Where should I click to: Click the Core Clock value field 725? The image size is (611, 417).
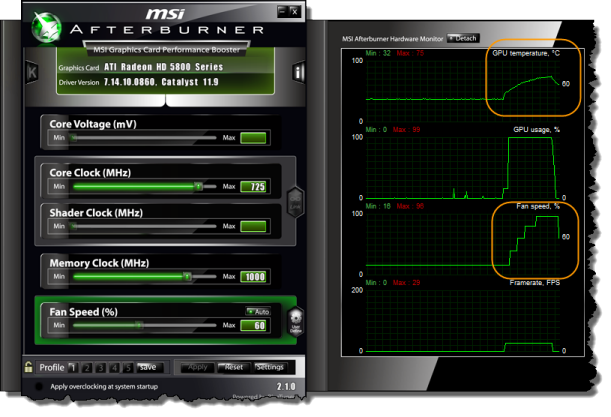pyautogui.click(x=253, y=187)
